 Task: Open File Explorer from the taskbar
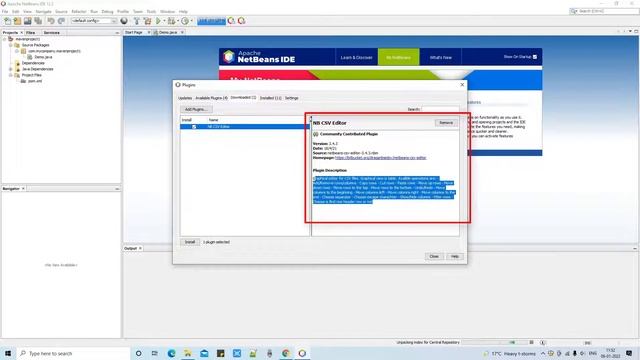[x=188, y=353]
